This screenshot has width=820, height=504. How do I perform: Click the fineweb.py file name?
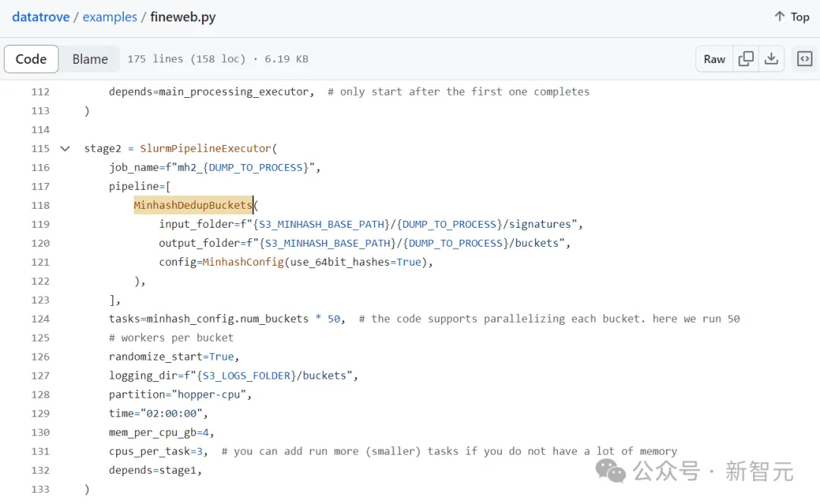183,17
